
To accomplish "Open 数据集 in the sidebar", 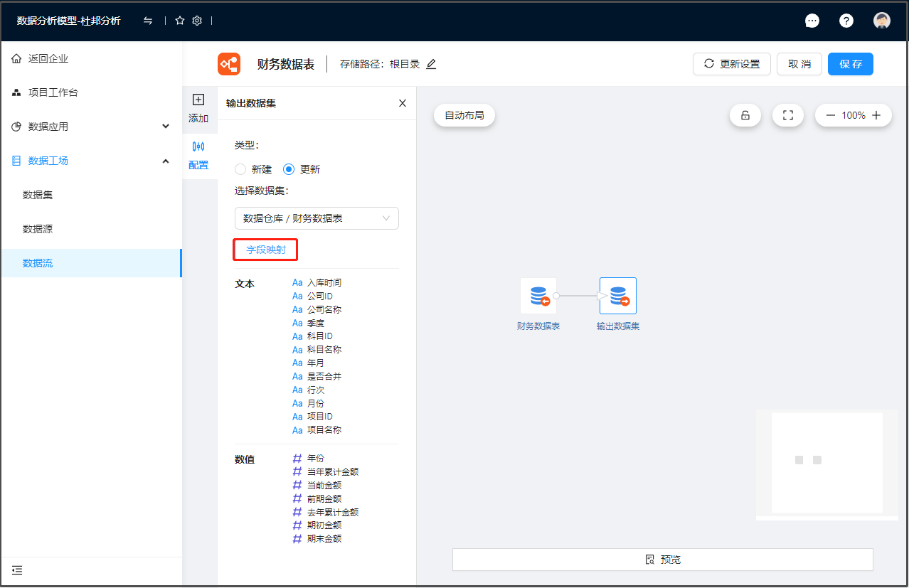I will pos(38,195).
